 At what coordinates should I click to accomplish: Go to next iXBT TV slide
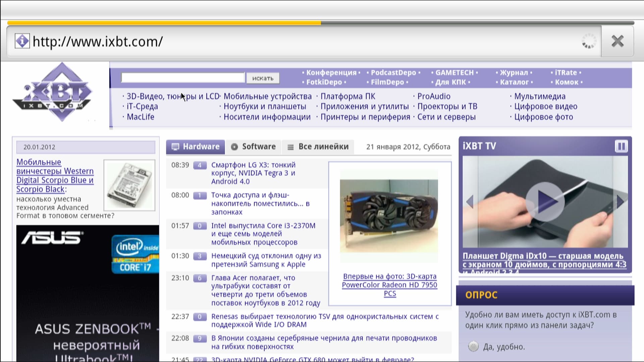point(620,201)
